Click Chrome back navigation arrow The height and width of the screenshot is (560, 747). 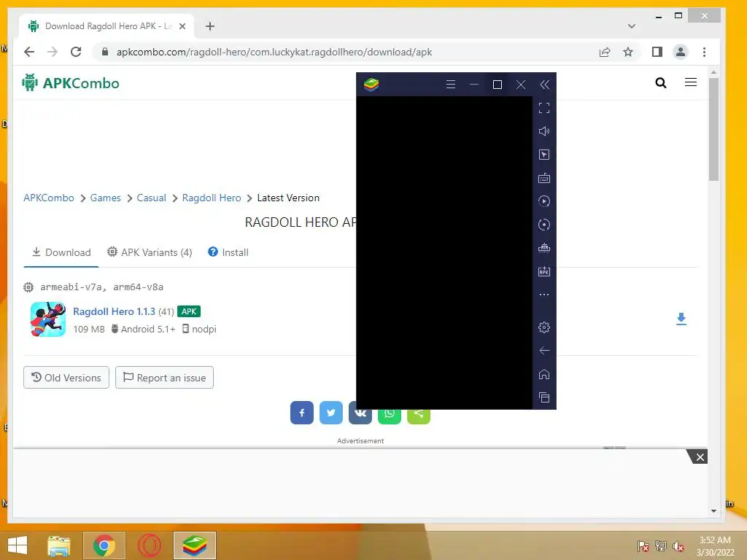(29, 52)
